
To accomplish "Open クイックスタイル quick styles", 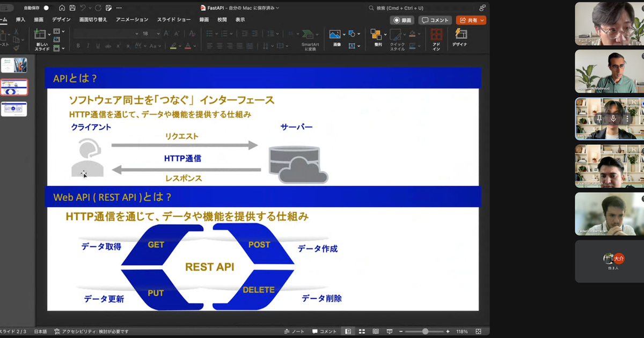I will [x=398, y=40].
